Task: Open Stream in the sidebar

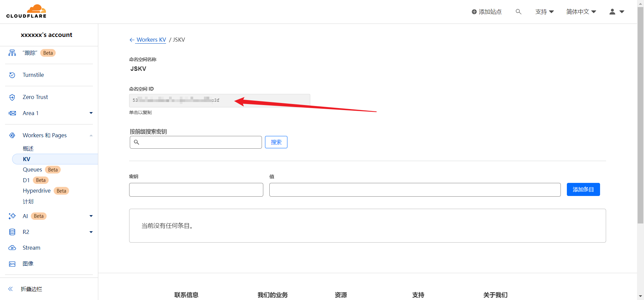Action: tap(32, 248)
